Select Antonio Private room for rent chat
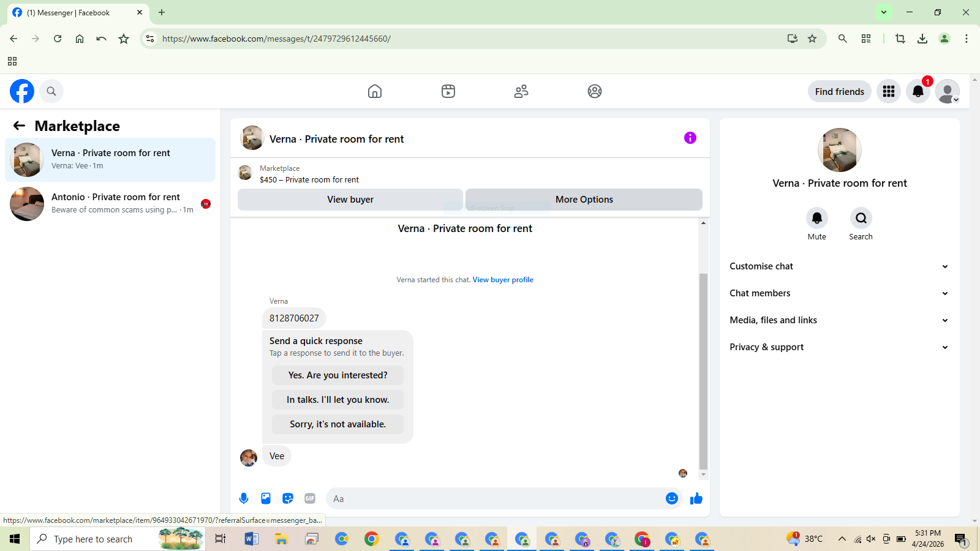This screenshot has width=980, height=551. [x=110, y=204]
